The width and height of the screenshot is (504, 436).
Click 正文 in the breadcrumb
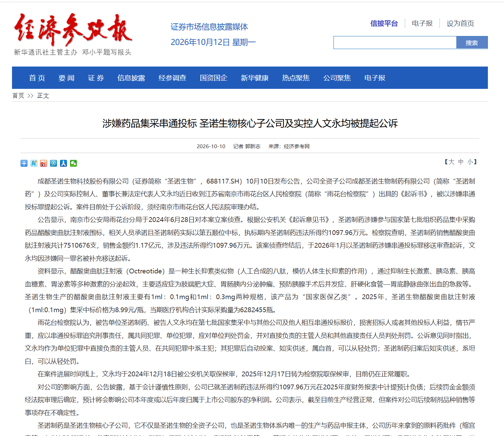(x=43, y=96)
